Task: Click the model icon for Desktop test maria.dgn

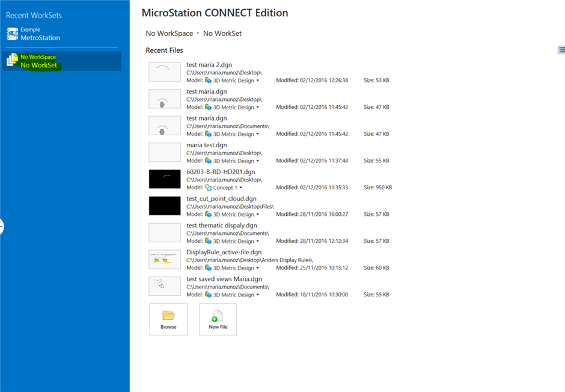Action: [209, 107]
